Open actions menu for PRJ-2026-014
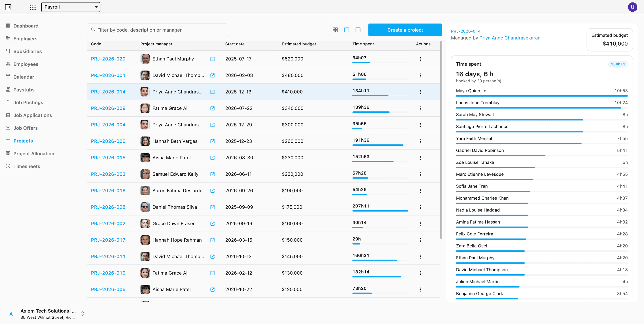The width and height of the screenshot is (644, 324). click(420, 92)
